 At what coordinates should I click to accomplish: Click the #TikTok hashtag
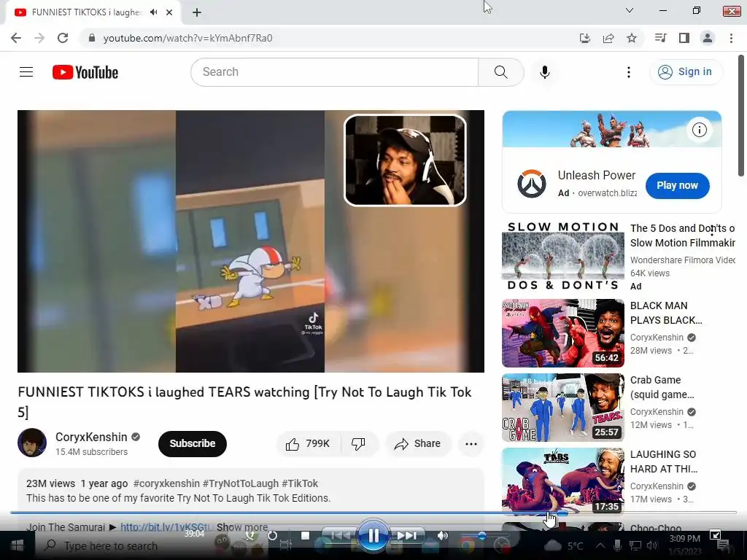pyautogui.click(x=300, y=483)
